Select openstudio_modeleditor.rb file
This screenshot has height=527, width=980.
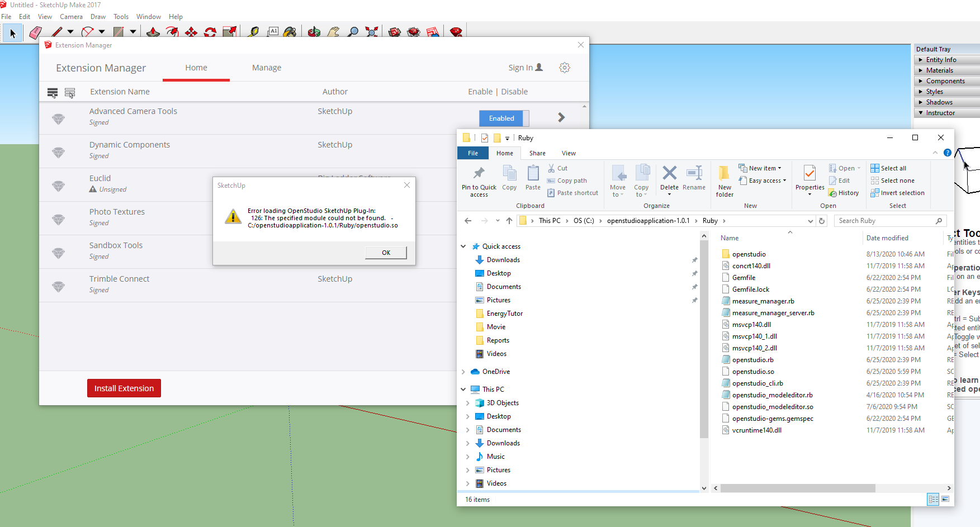click(772, 395)
